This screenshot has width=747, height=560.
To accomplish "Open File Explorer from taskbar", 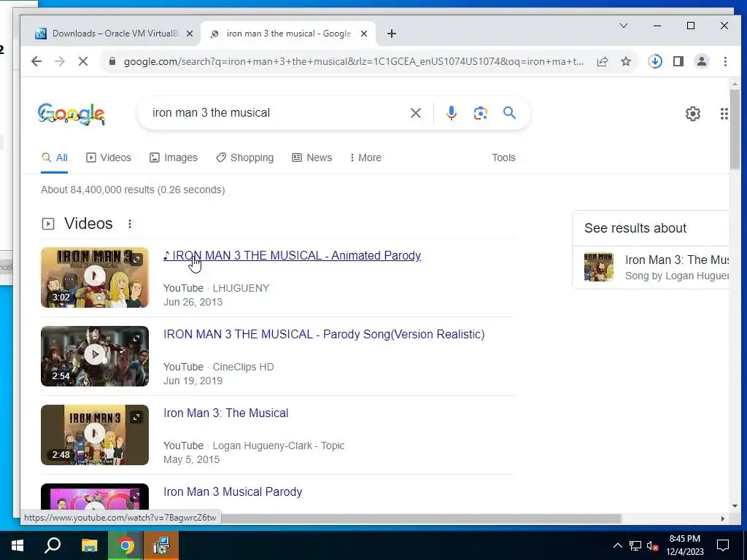I will pyautogui.click(x=89, y=545).
